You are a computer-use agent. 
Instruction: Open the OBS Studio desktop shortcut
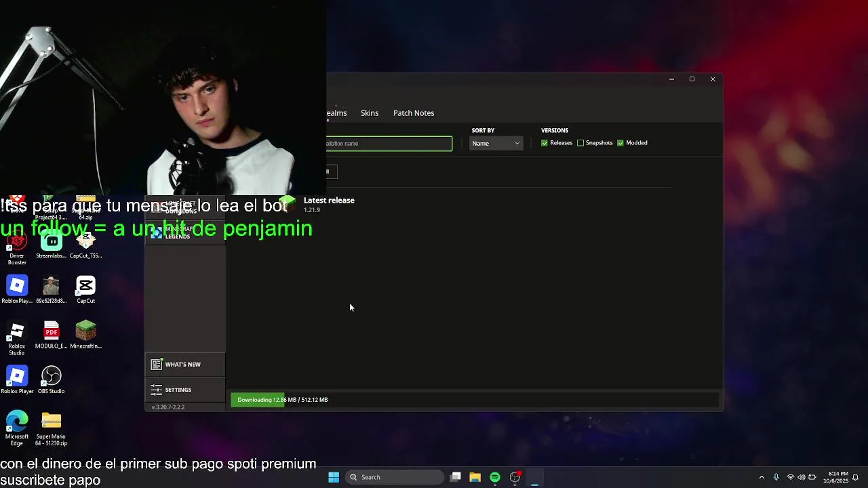point(51,381)
